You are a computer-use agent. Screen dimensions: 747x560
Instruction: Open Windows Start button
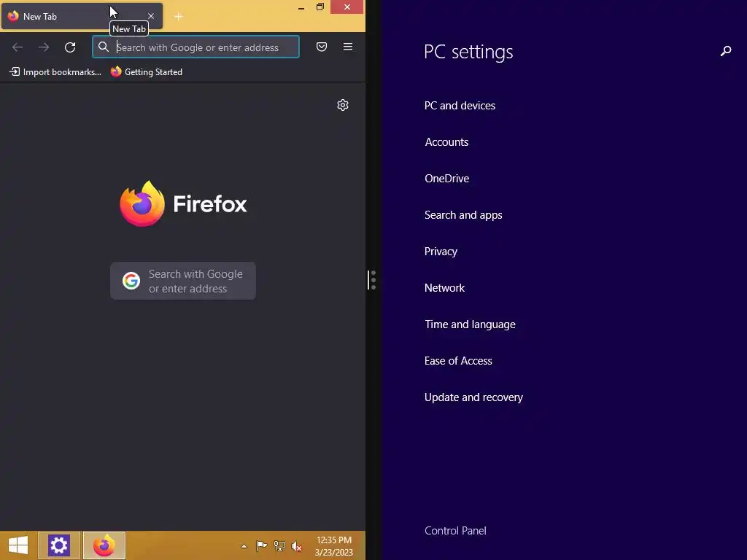pyautogui.click(x=18, y=545)
